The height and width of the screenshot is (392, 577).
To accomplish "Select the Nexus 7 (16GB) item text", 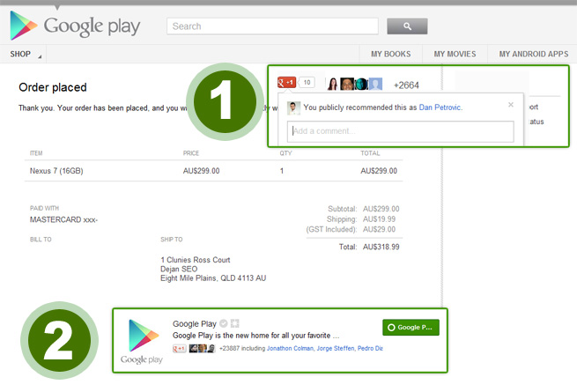I will click(56, 171).
